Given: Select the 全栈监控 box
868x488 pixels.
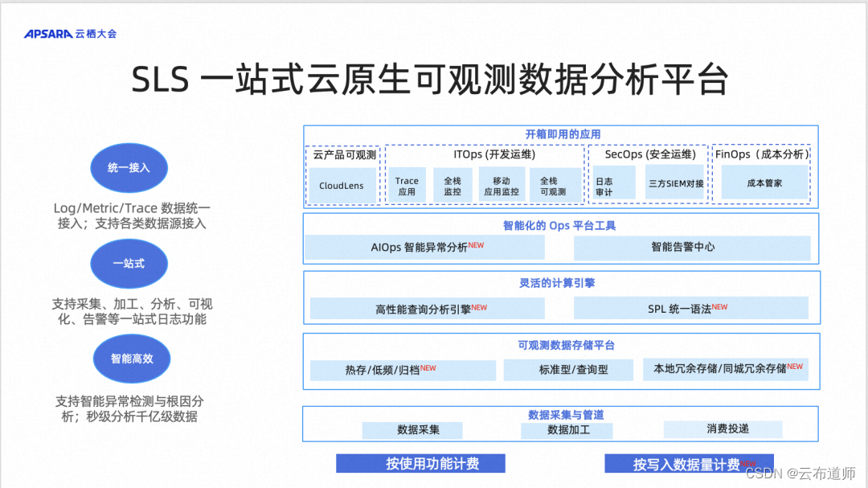Looking at the screenshot, I should [x=452, y=186].
